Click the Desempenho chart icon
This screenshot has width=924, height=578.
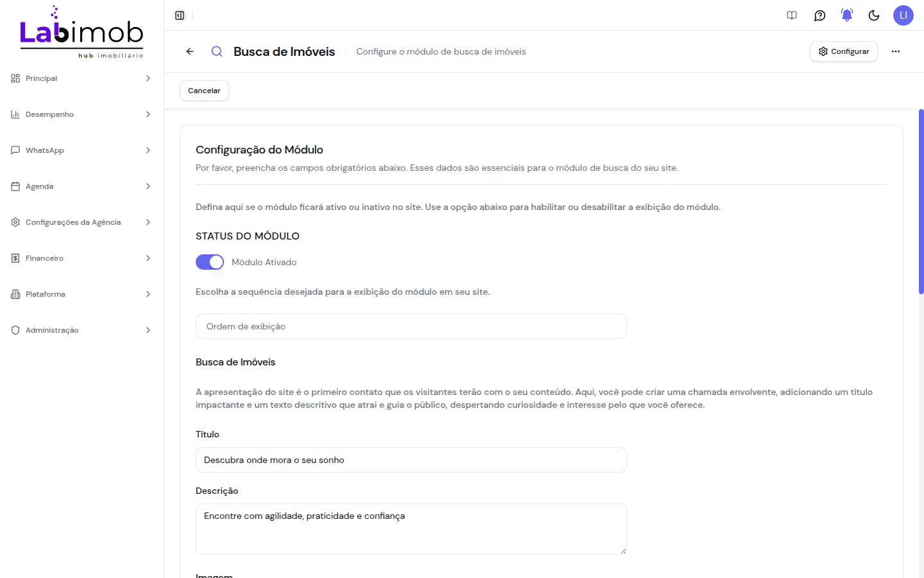(15, 114)
